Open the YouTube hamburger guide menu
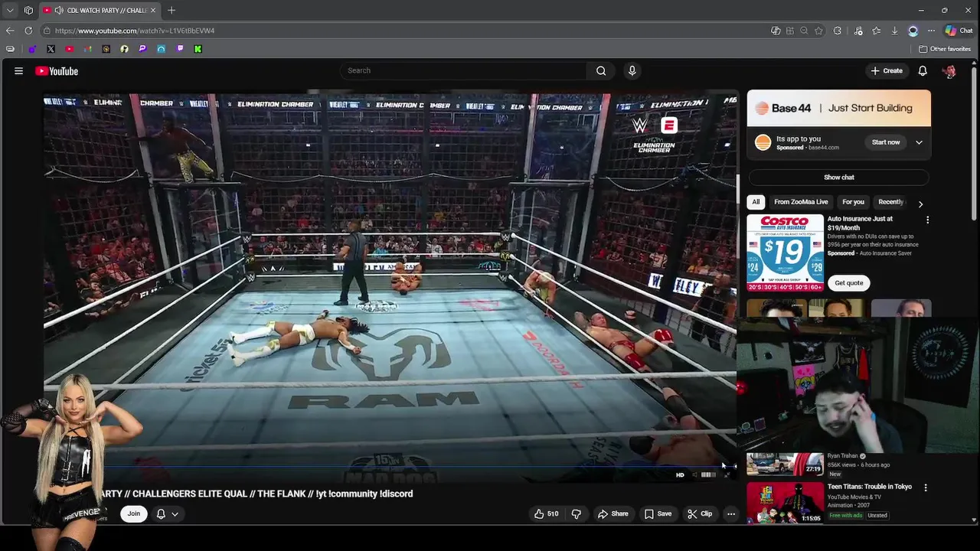The height and width of the screenshot is (551, 980). [18, 71]
